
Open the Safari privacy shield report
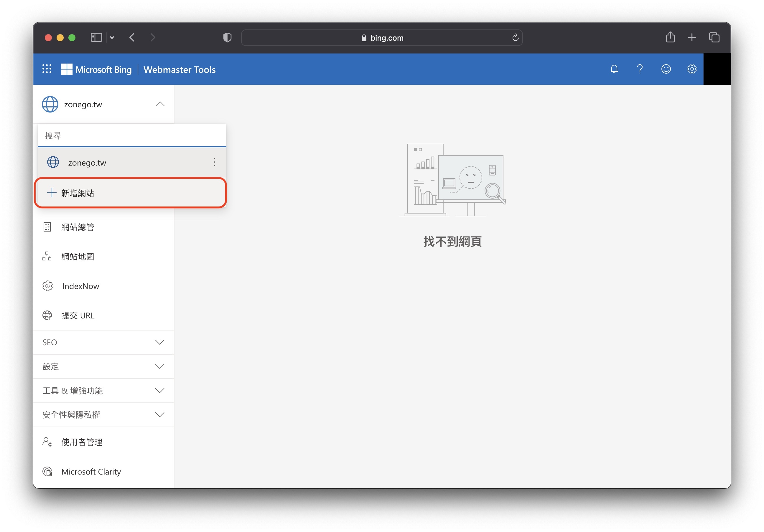click(227, 38)
